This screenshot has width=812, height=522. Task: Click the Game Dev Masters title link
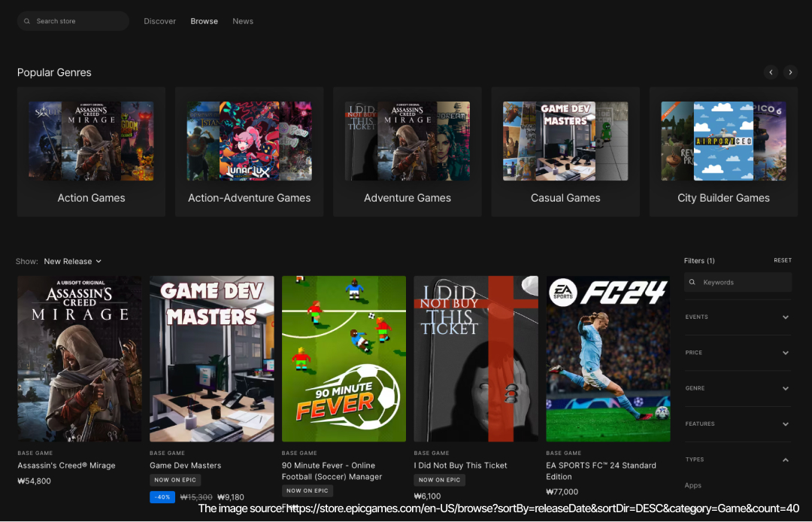click(x=186, y=466)
